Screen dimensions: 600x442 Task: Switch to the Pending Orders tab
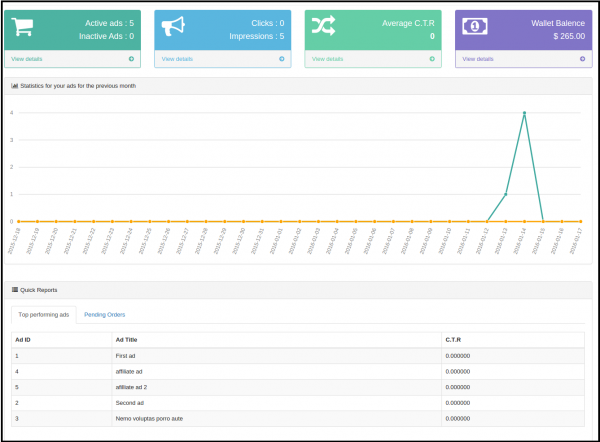point(104,315)
